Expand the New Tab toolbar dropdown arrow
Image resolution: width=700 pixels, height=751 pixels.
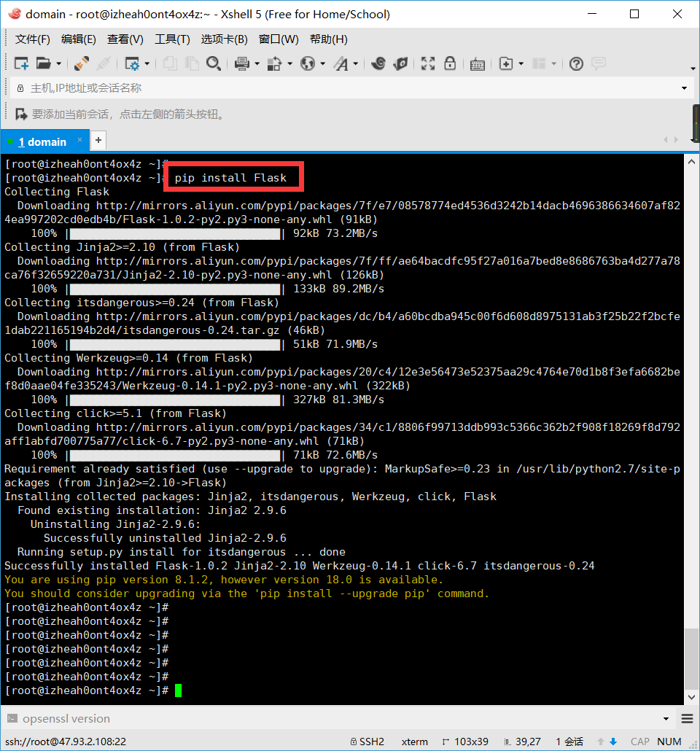coord(521,63)
